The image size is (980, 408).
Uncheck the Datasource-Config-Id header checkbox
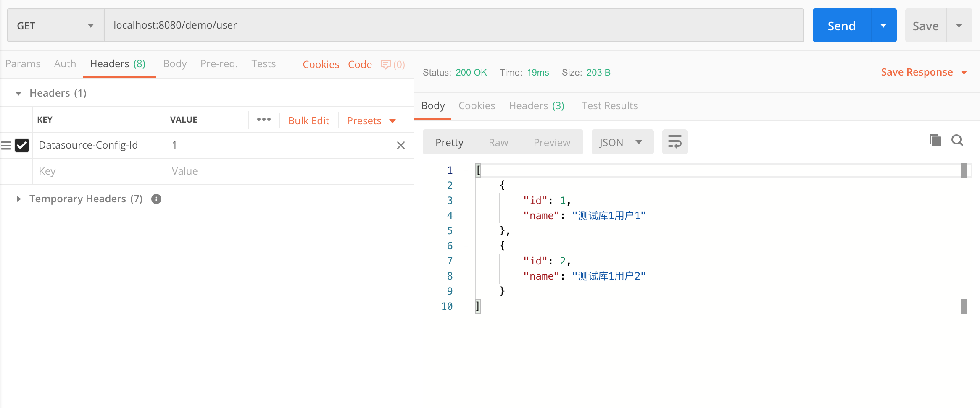point(22,145)
